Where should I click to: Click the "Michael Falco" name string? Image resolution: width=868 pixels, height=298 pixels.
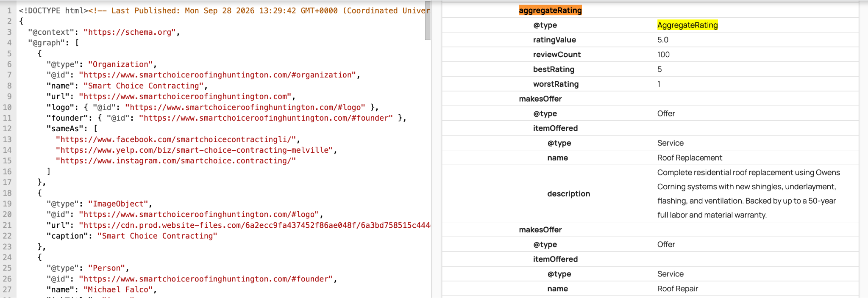point(118,290)
